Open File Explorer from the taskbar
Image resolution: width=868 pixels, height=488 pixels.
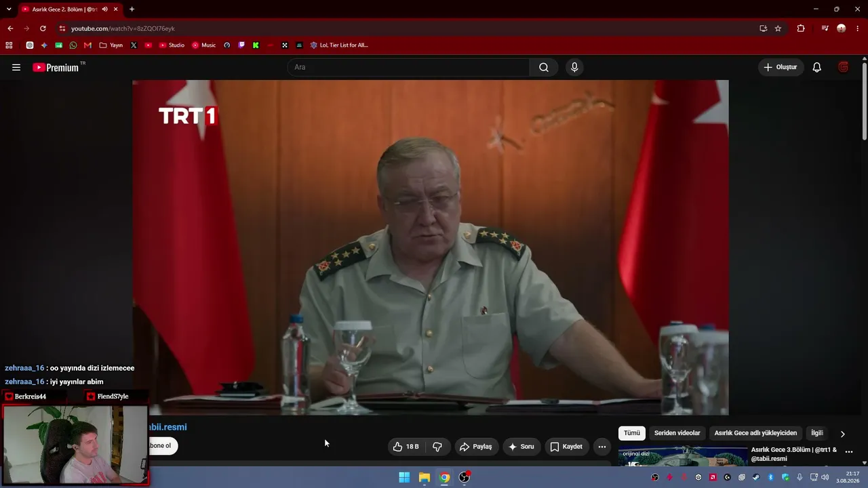[x=425, y=477]
